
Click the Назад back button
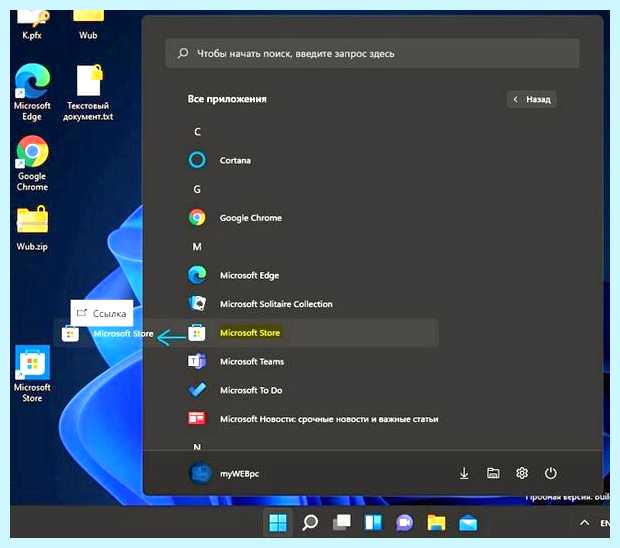(x=532, y=99)
